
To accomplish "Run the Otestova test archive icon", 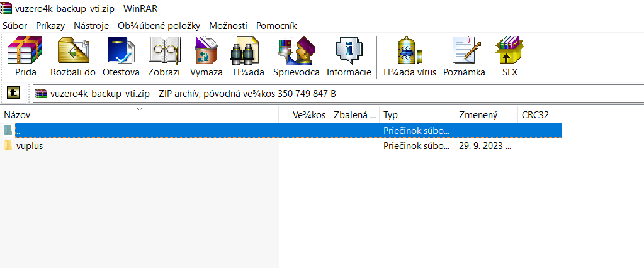I will (121, 50).
